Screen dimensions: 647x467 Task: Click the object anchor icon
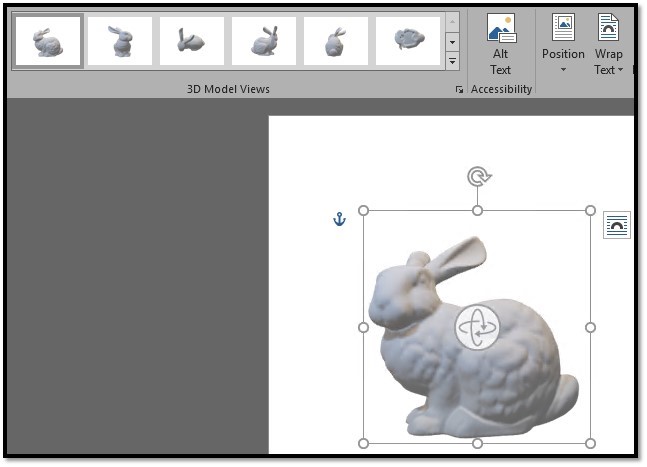[x=339, y=219]
